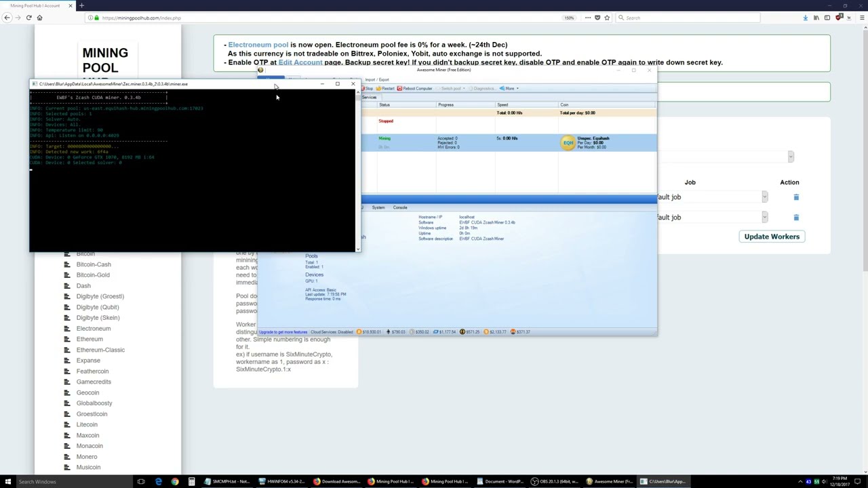Delete the first worker row with trash icon
Viewport: 868px width, 488px height.
click(x=796, y=197)
